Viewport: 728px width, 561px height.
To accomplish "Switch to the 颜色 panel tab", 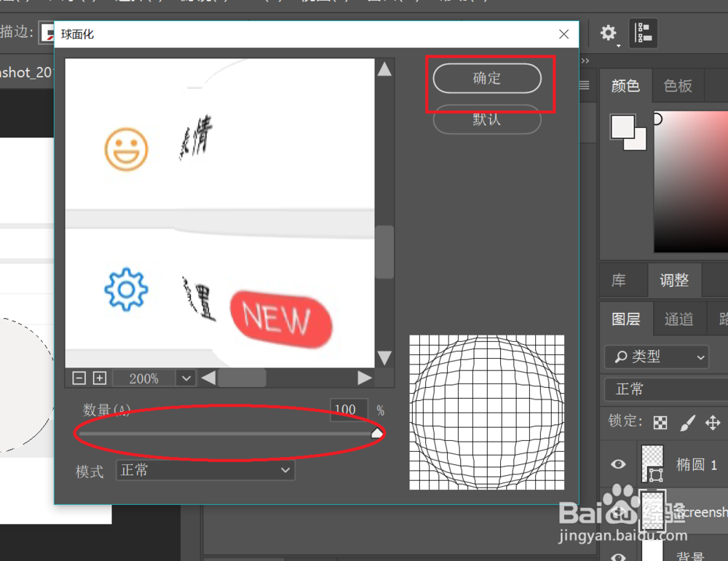I will (x=625, y=86).
